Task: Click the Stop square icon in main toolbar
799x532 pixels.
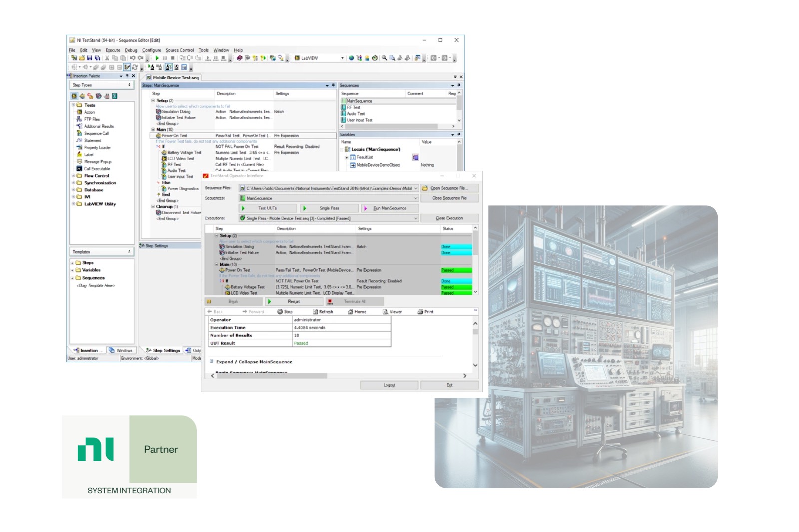Action: (x=173, y=58)
